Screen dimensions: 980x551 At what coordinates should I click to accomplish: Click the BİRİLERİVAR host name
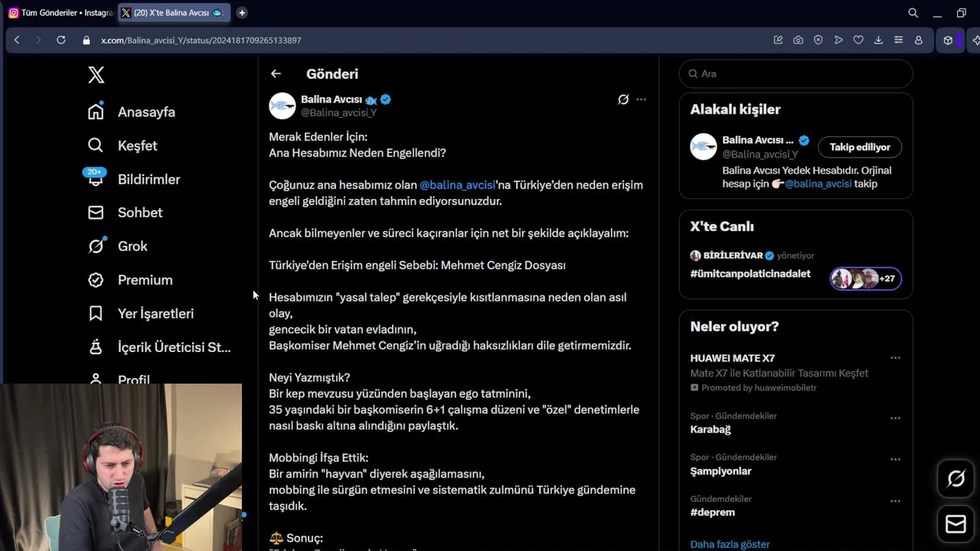pos(733,256)
